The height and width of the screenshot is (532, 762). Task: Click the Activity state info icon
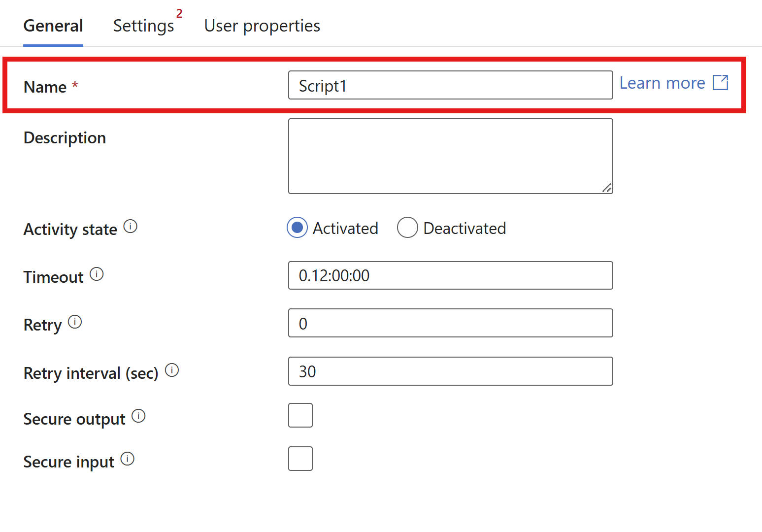[x=130, y=226]
